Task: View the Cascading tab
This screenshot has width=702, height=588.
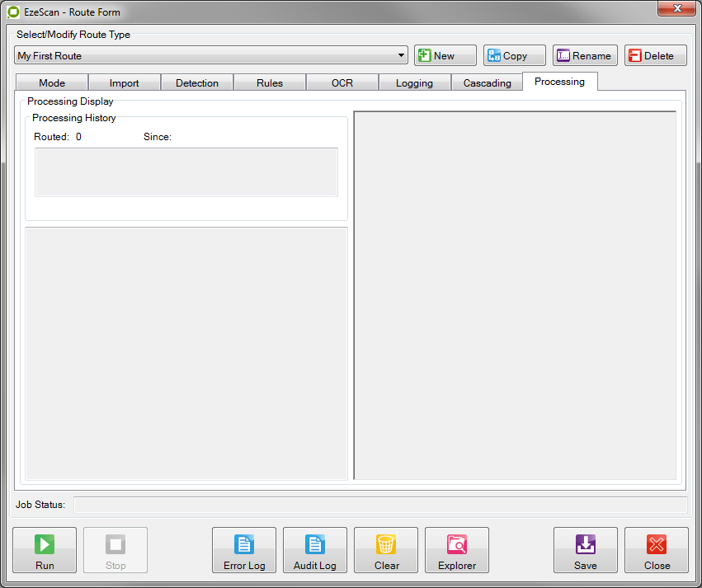Action: pyautogui.click(x=487, y=83)
